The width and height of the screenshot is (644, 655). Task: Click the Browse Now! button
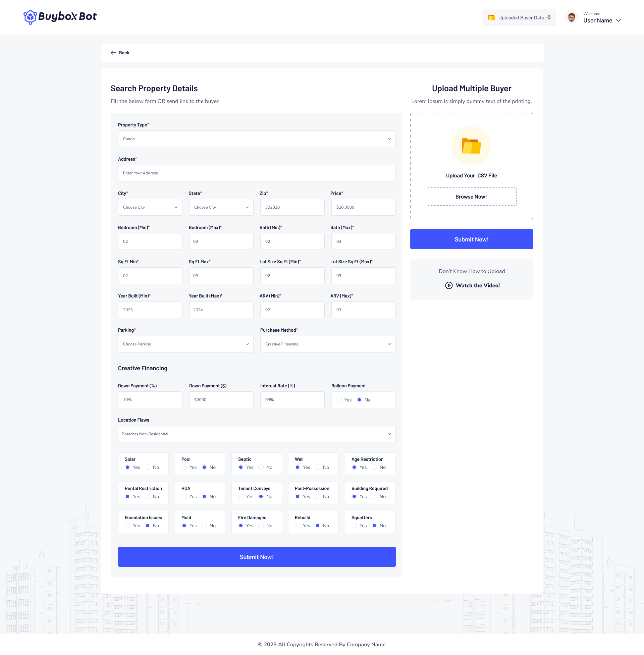coord(471,197)
